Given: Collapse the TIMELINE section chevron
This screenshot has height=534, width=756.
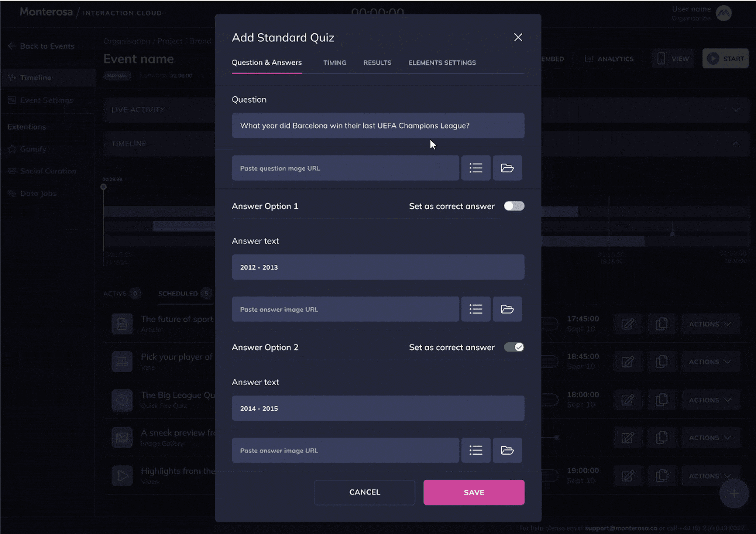Looking at the screenshot, I should coord(736,144).
